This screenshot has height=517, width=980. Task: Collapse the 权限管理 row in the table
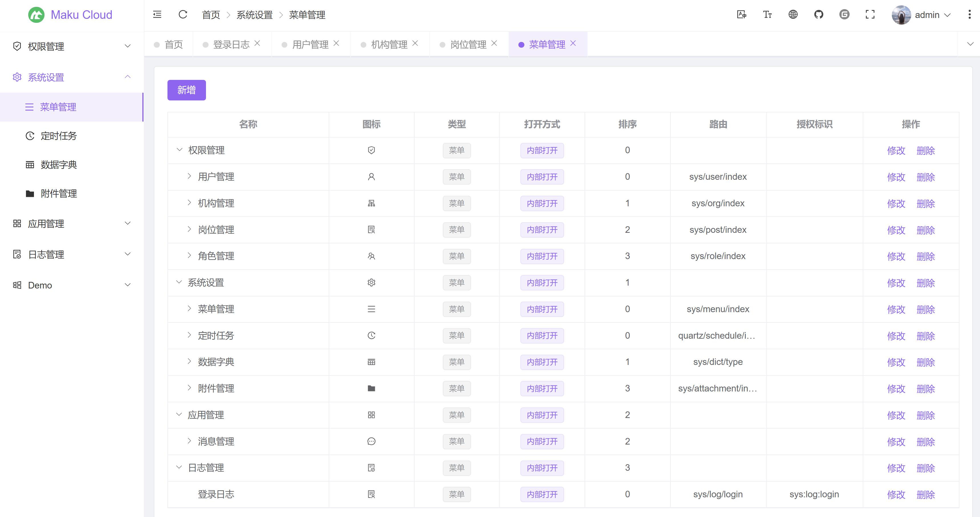[x=179, y=150]
